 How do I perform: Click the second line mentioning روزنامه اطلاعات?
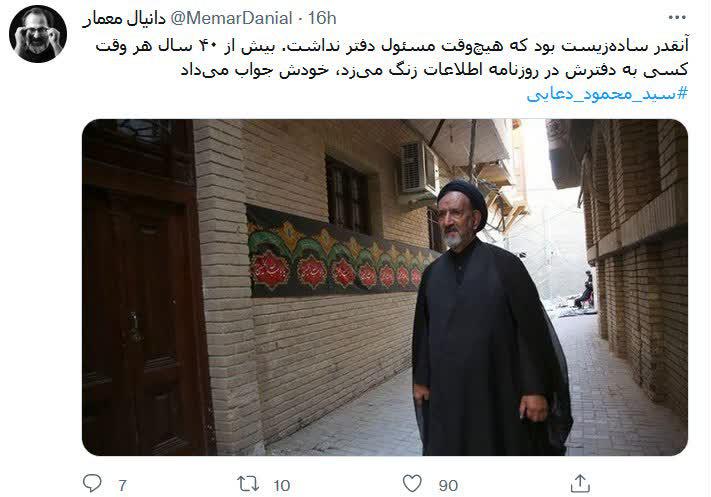[434, 70]
